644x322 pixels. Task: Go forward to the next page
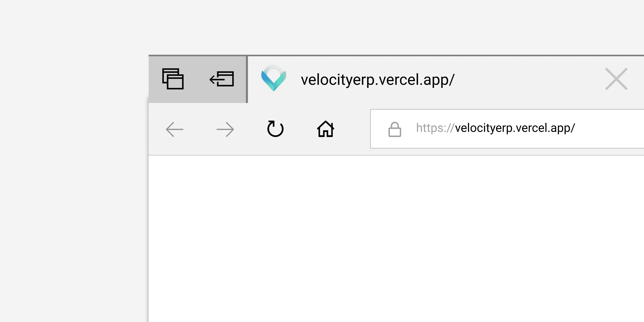(x=225, y=129)
